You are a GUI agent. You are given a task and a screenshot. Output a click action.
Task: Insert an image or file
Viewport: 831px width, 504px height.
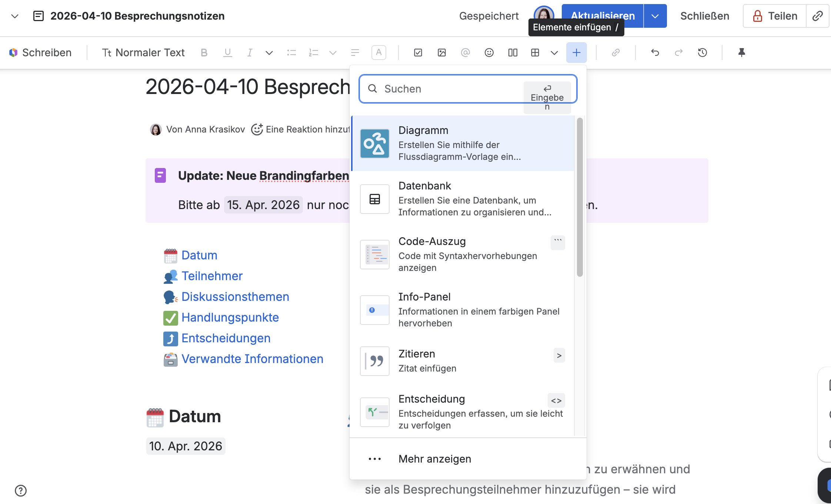[x=442, y=53]
